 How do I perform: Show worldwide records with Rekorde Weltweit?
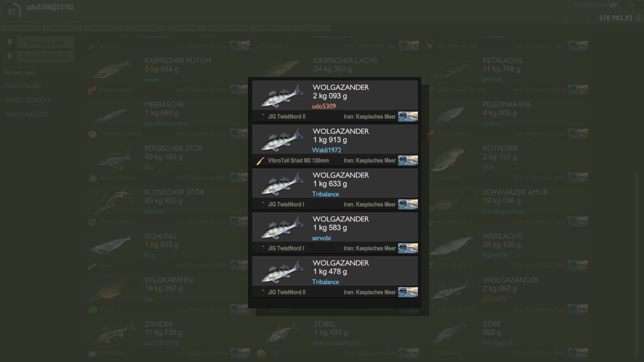pos(45,57)
